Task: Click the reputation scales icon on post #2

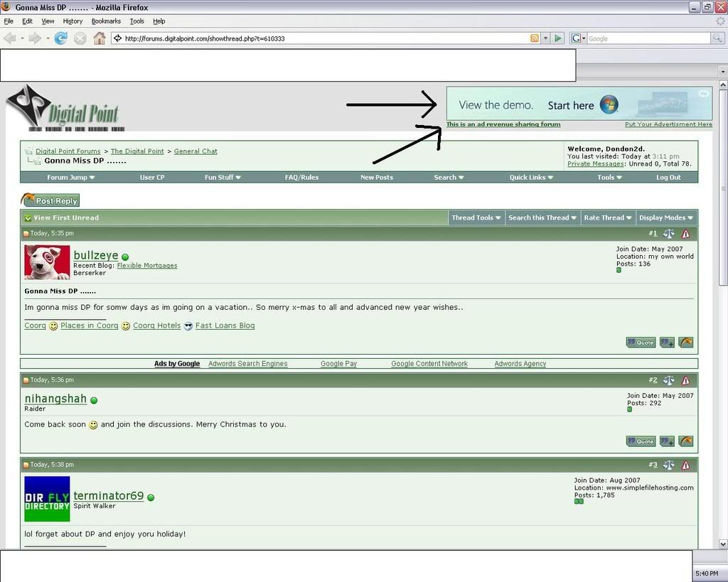Action: (x=668, y=380)
